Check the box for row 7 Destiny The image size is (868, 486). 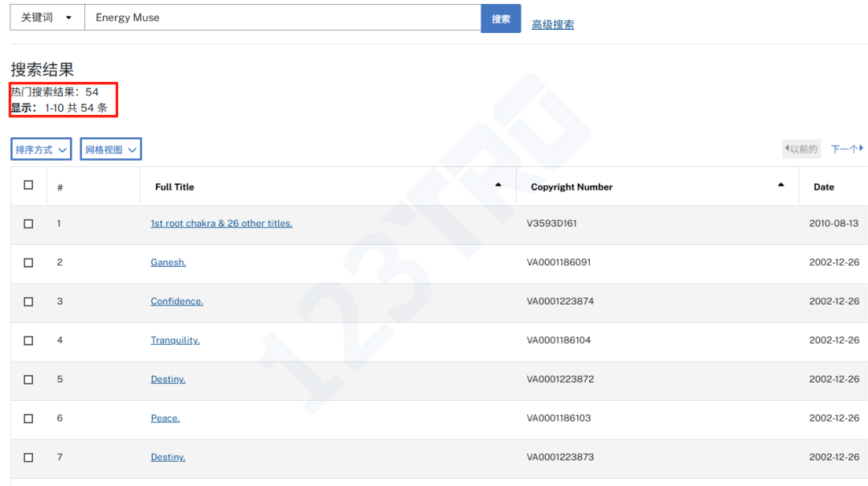click(x=28, y=457)
